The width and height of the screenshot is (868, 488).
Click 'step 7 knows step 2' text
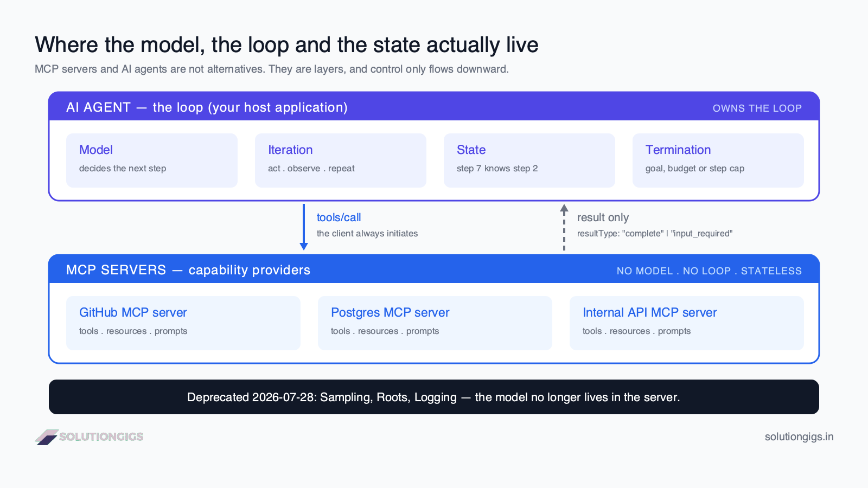tap(497, 169)
